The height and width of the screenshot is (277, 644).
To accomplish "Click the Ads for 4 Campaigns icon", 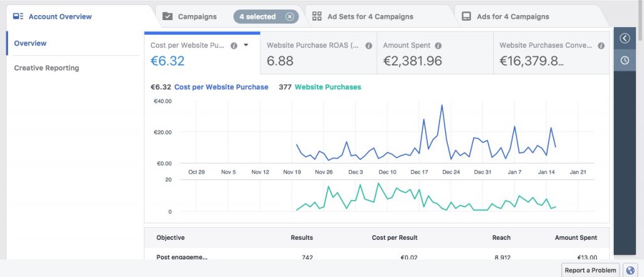I will (x=467, y=16).
